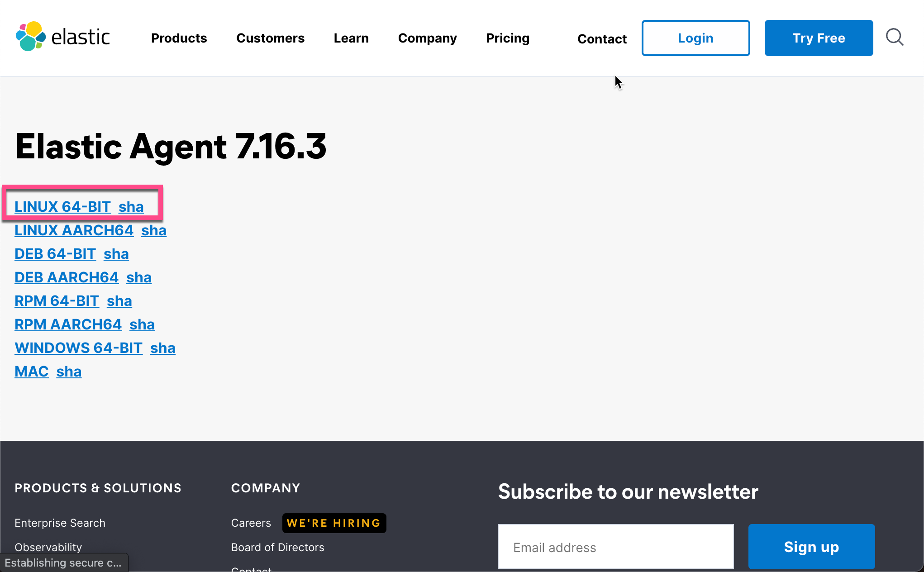This screenshot has height=572, width=924.
Task: Download the WINDOWS 64-BIT agent
Action: [x=78, y=348]
